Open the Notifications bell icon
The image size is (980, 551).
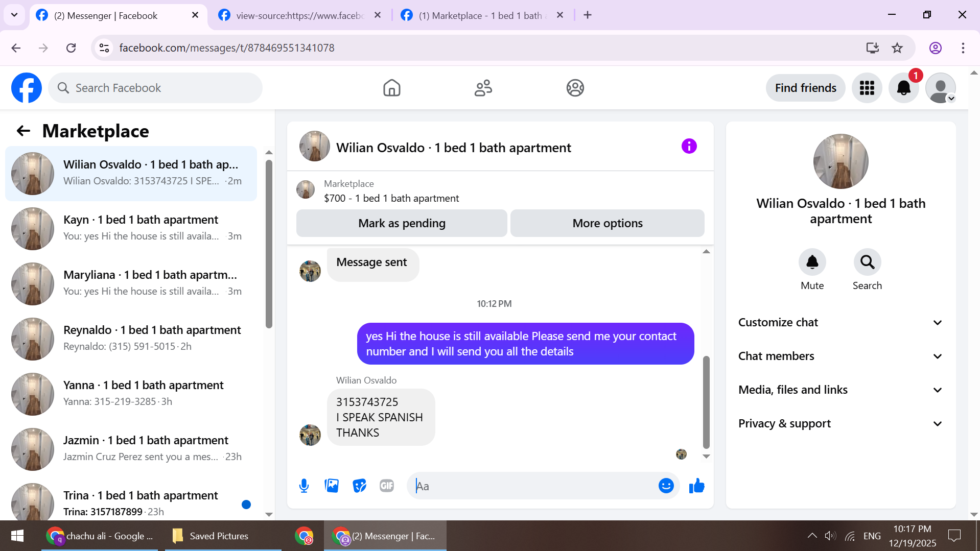pyautogui.click(x=904, y=88)
